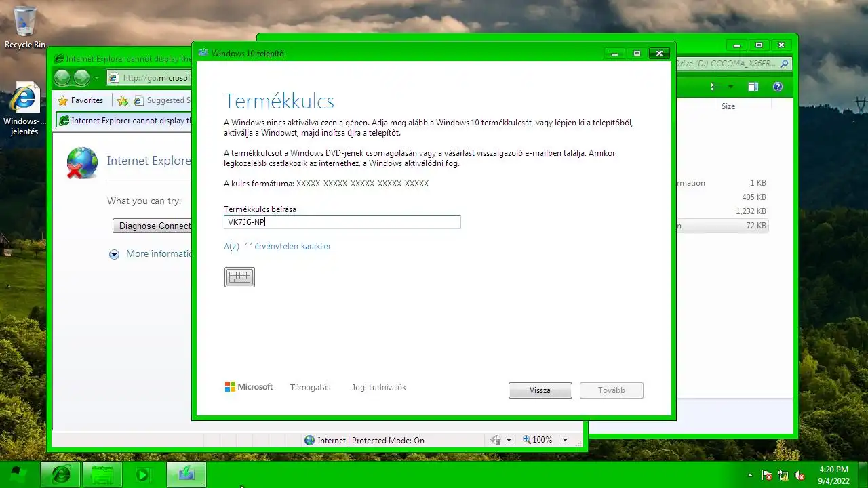
Task: Open IE zoom level 100% dropdown
Action: [x=565, y=440]
